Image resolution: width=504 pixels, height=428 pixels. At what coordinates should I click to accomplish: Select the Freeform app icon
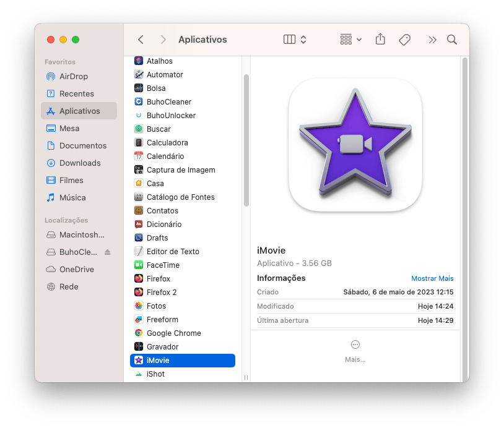coord(139,320)
